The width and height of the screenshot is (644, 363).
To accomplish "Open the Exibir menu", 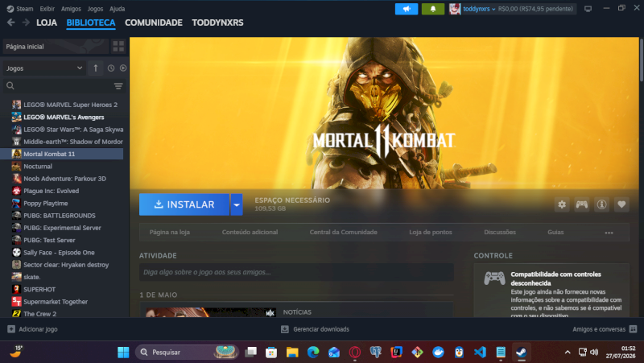I will point(47,9).
